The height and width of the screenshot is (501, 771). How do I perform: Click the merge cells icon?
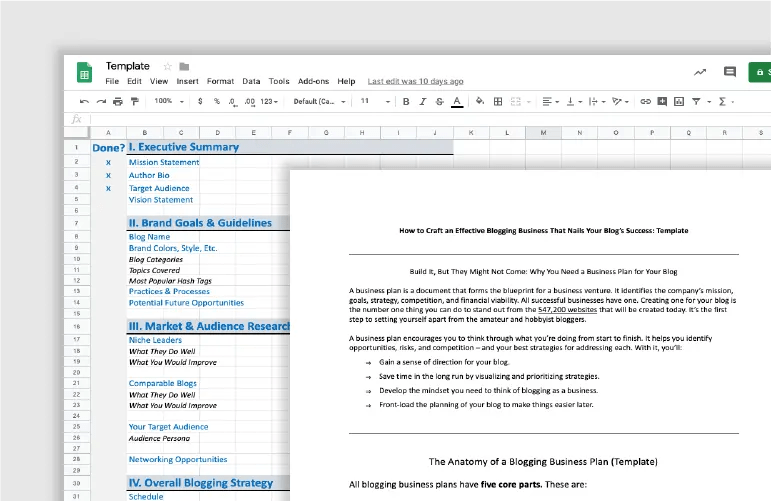pyautogui.click(x=515, y=101)
